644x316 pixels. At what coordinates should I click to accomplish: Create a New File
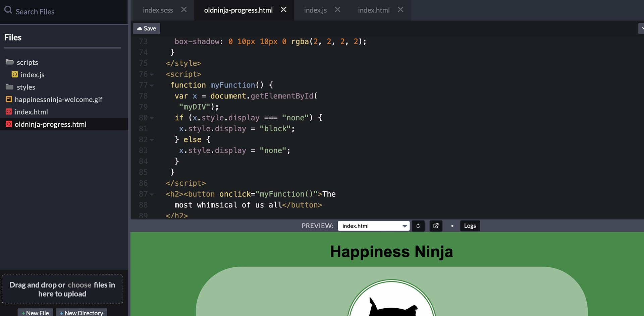coord(35,313)
